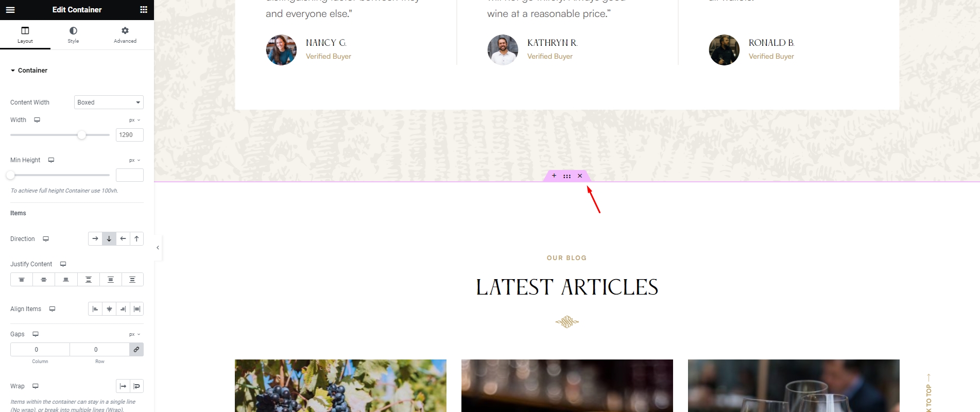The width and height of the screenshot is (980, 412).
Task: Open the Content Width Boxed dropdown
Action: point(109,102)
